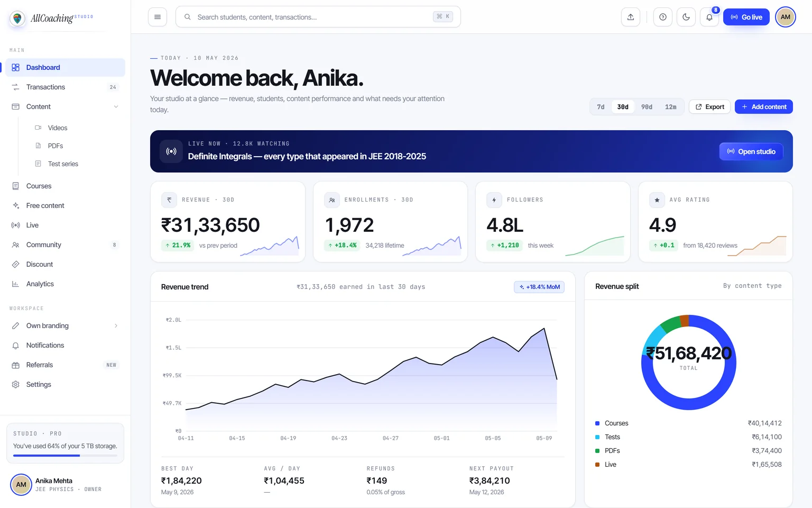Click the Go live button
The height and width of the screenshot is (508, 812).
point(746,17)
